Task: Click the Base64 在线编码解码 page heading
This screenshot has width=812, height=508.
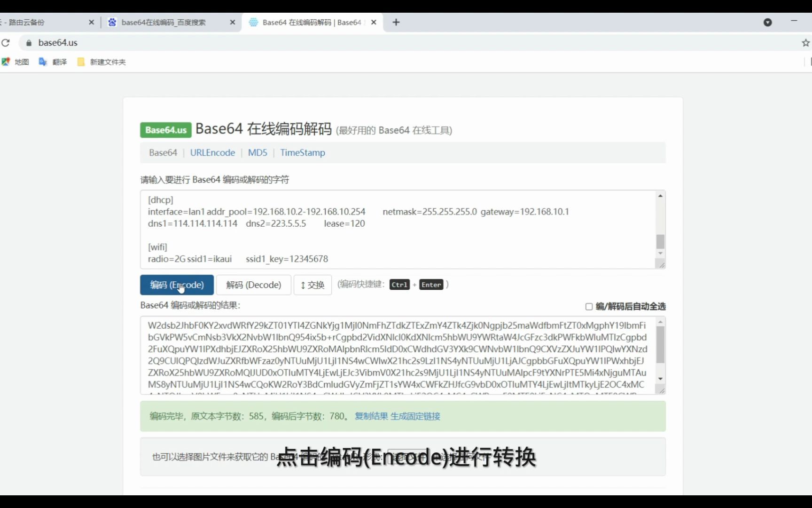Action: tap(264, 129)
